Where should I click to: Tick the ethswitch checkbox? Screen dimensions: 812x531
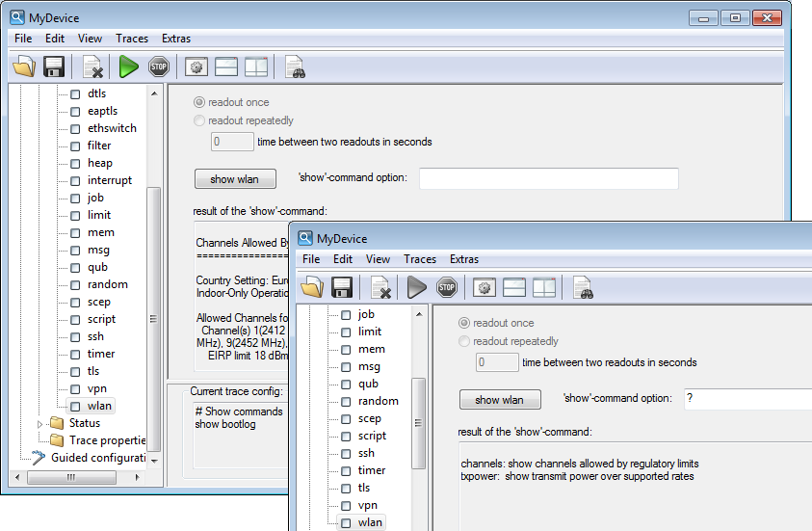75,128
